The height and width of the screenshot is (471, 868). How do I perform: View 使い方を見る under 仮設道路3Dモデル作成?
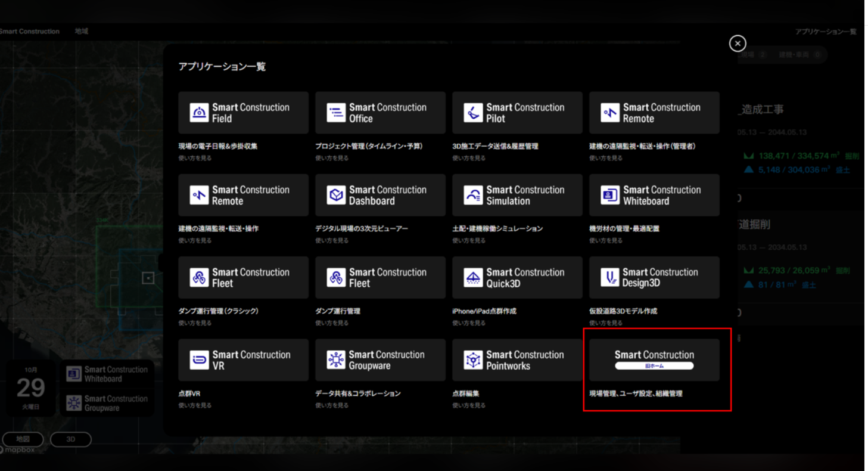(x=606, y=323)
